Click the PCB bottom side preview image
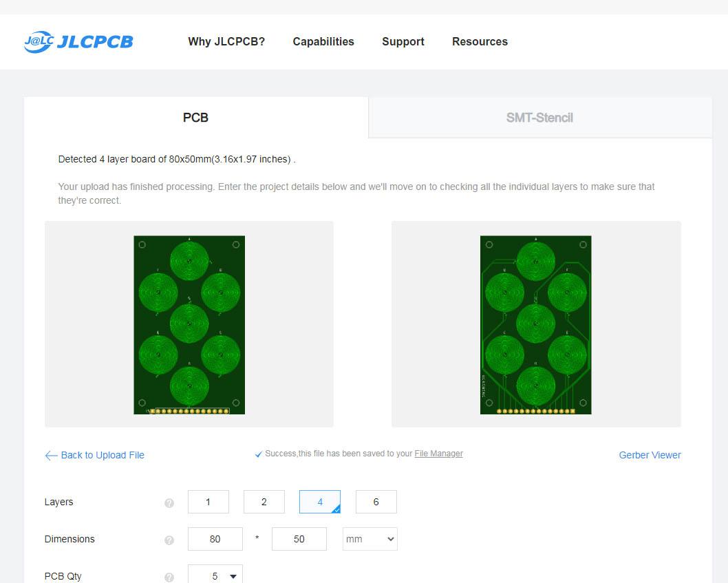Screen dimensions: 728x583 tap(536, 325)
